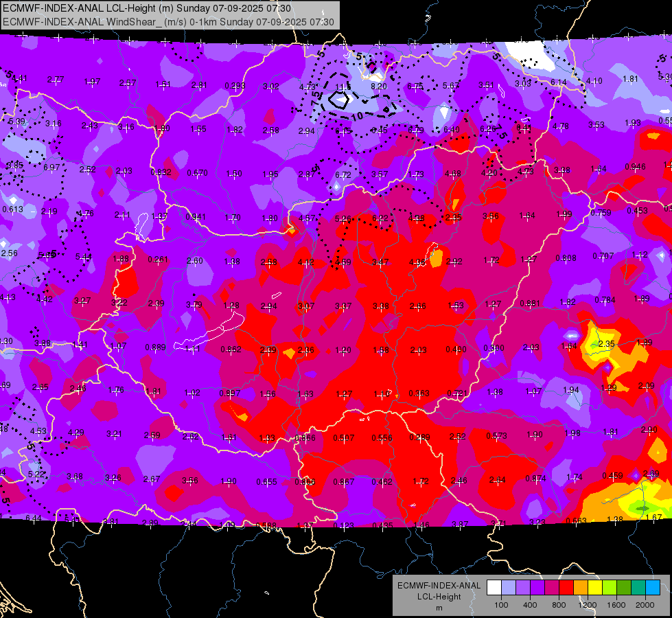Click the 0.556 grid value

tap(382, 438)
